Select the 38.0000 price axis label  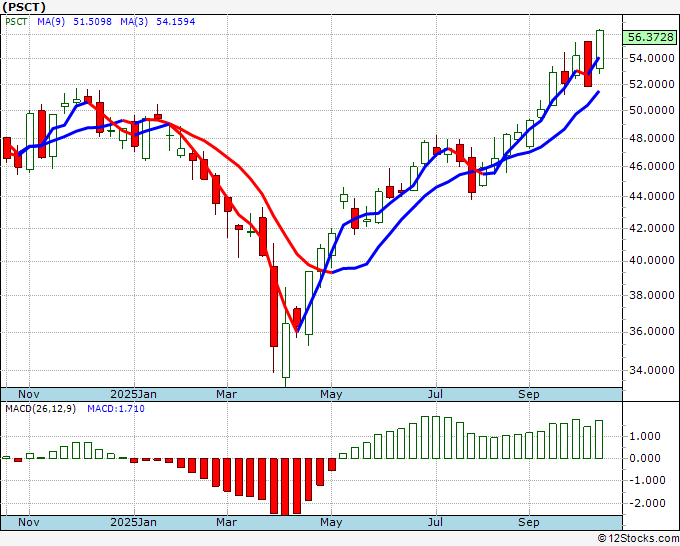[x=651, y=295]
